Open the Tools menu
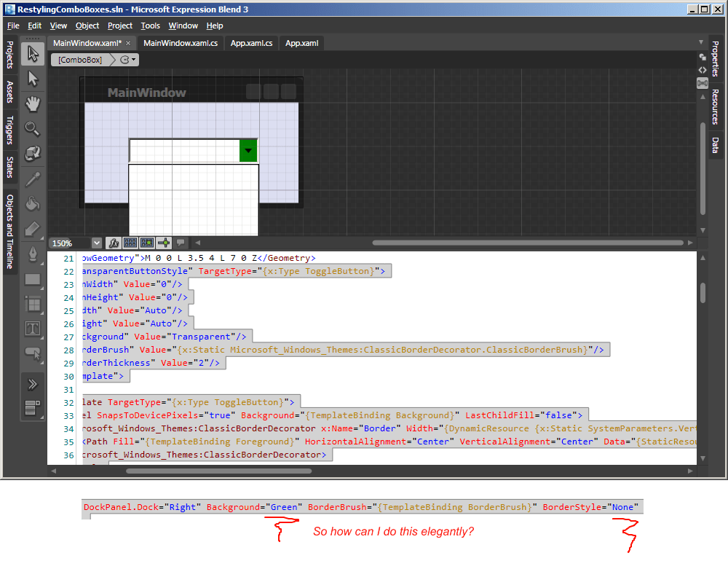 150,25
